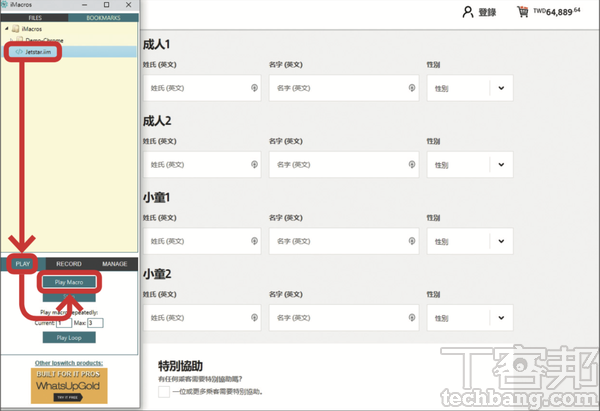Viewport: 600px width, 411px height.
Task: Click the 登錄 login link
Action: [487, 12]
